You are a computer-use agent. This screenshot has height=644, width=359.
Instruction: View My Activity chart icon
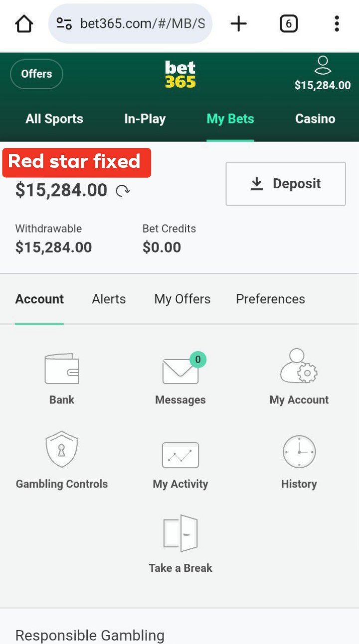[180, 455]
